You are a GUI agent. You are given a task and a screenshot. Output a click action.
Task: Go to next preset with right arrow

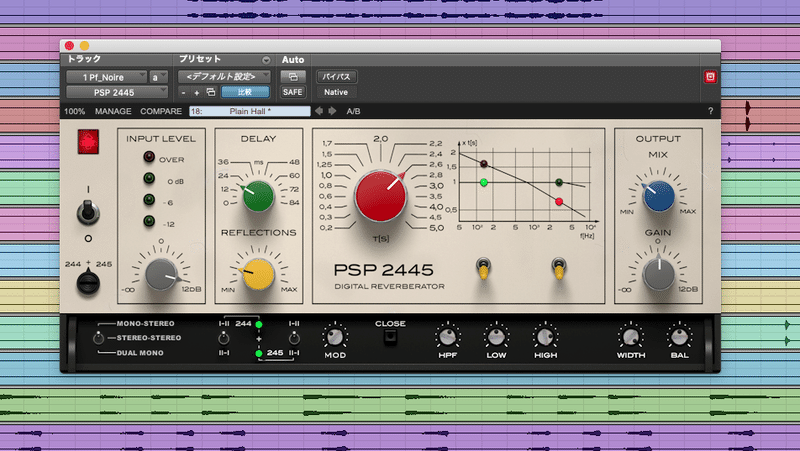pos(332,111)
